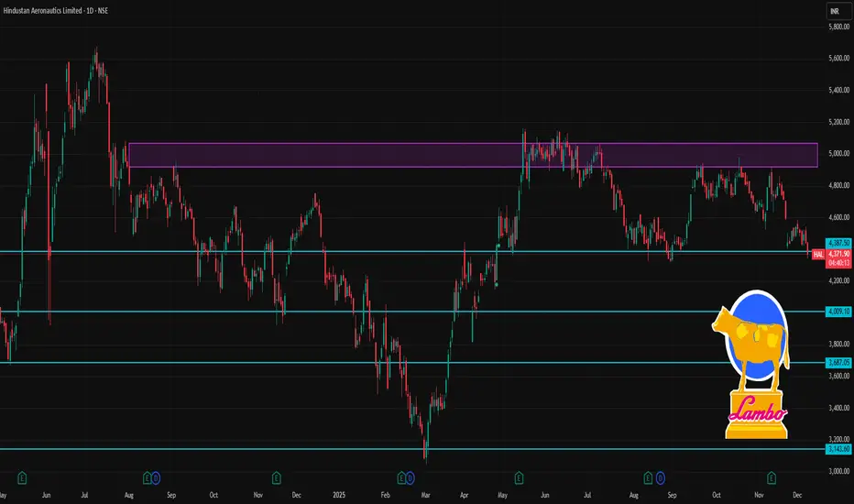The image size is (854, 504).
Task: Open earnings E marker near Nov 2024
Action: coord(276,478)
